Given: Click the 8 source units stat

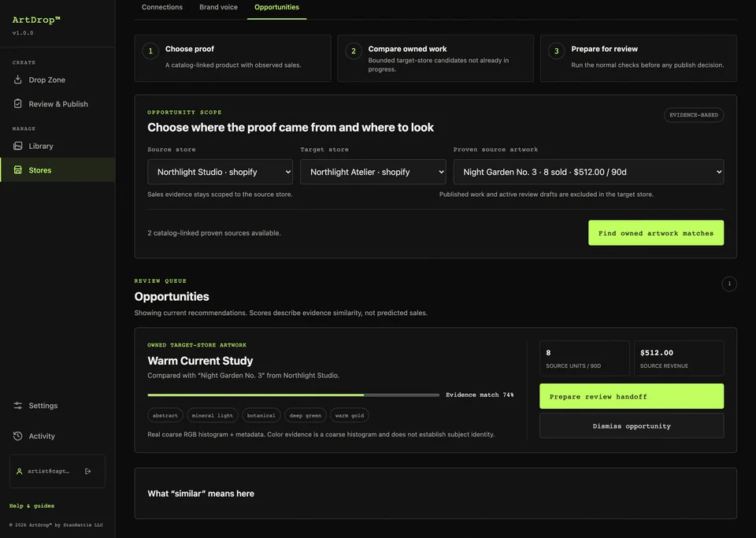Looking at the screenshot, I should coord(584,358).
